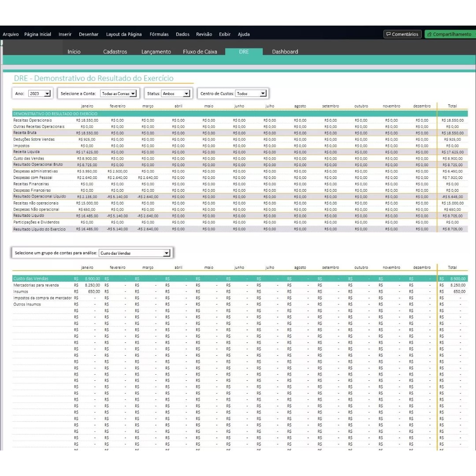The height and width of the screenshot is (476, 476).
Task: Click the 'Outros Insumos' row label
Action: pyautogui.click(x=27, y=304)
